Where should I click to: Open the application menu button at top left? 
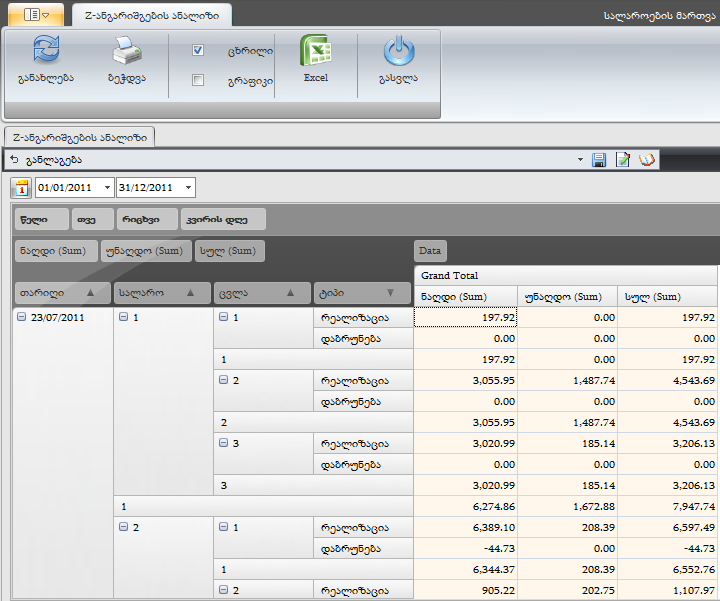click(36, 15)
